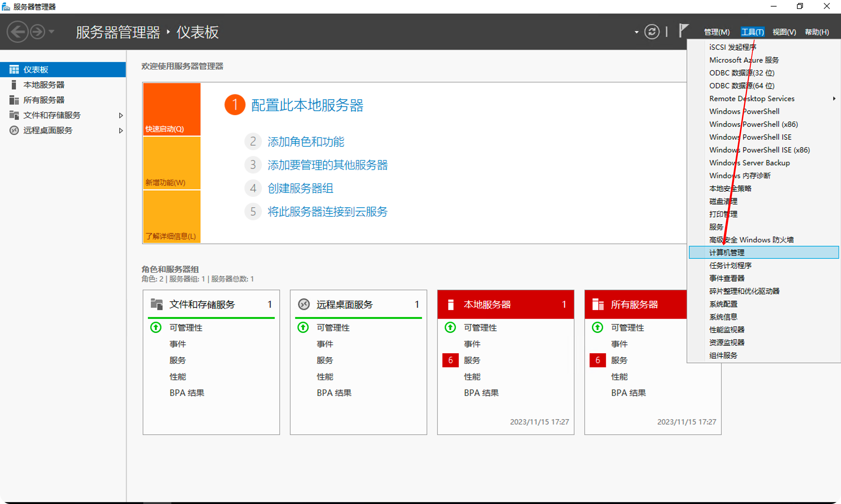841x504 pixels.
Task: Select 仪表板 in the sidebar
Action: (63, 69)
